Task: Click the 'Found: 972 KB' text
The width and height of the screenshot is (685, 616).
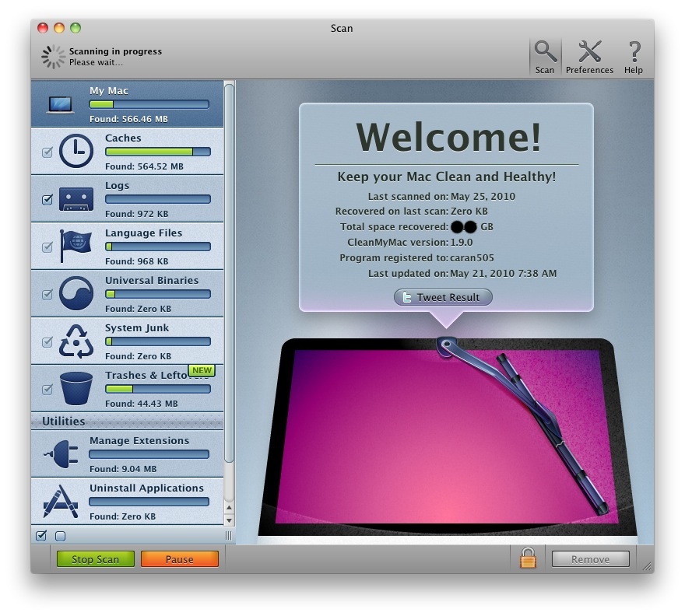Action: (x=136, y=214)
